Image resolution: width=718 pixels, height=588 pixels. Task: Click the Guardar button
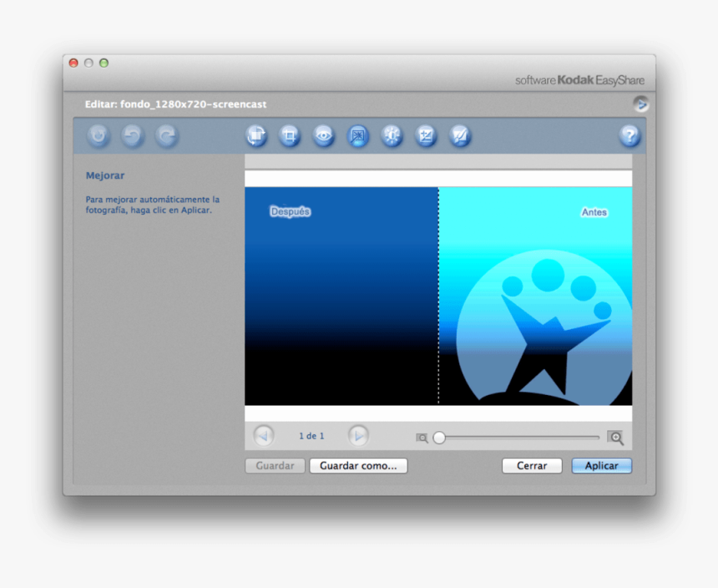(x=275, y=466)
